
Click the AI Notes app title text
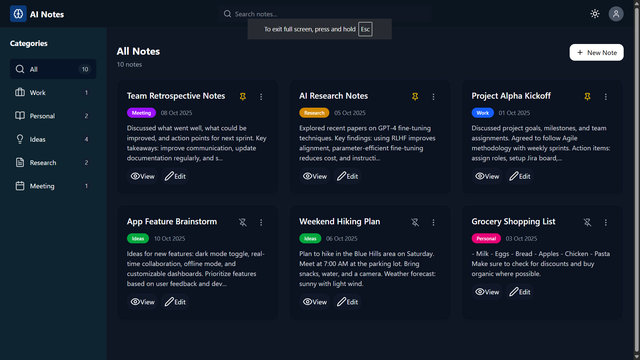(47, 14)
